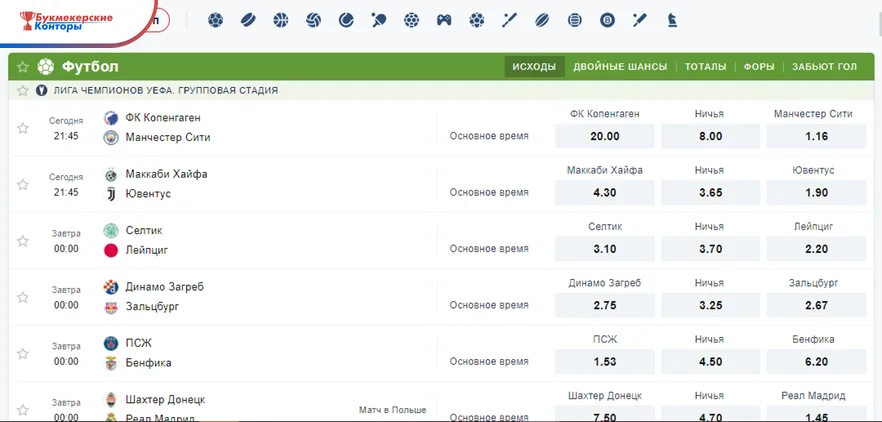Click the Манчестер Сити club logo
Screen dimensions: 882x422
pos(111,137)
